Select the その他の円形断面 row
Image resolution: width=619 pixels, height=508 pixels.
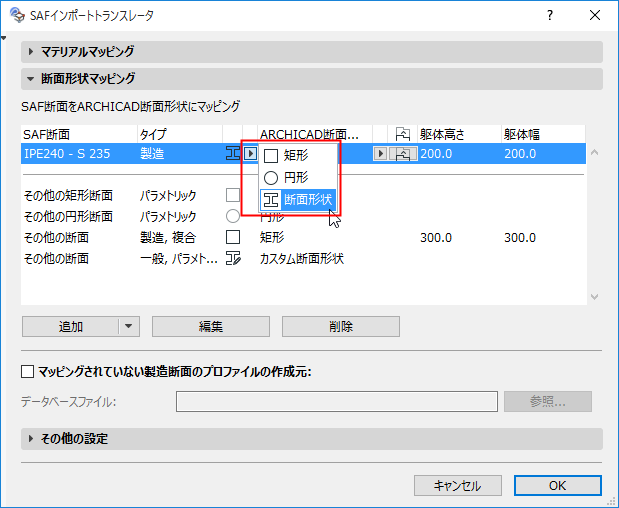(303, 216)
